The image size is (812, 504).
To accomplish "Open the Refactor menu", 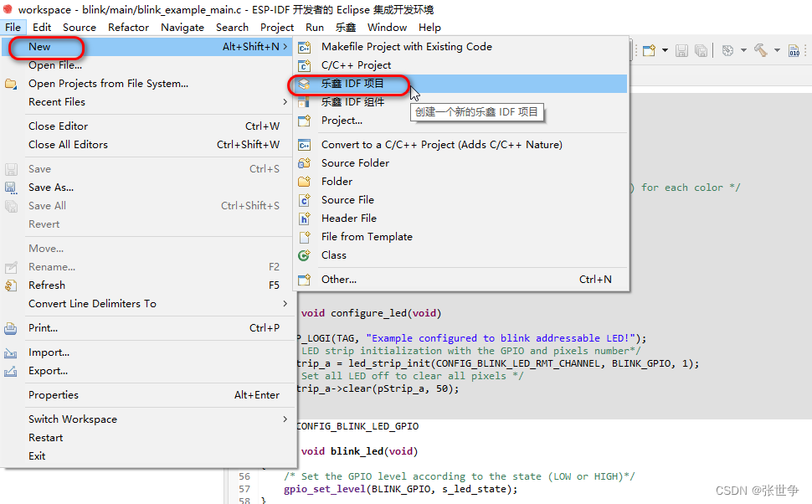I will [128, 28].
